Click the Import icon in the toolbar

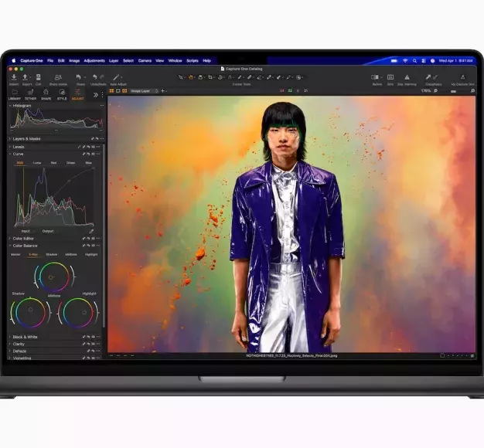pyautogui.click(x=14, y=77)
